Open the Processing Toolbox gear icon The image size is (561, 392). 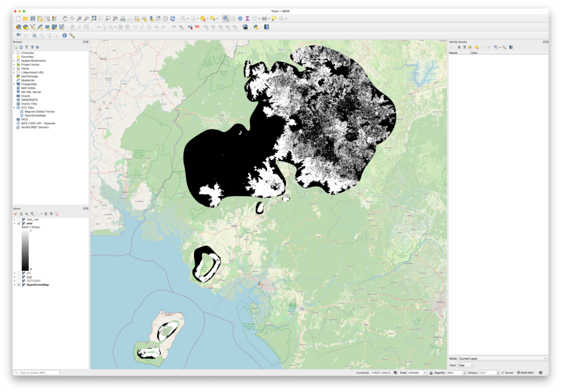(x=240, y=18)
